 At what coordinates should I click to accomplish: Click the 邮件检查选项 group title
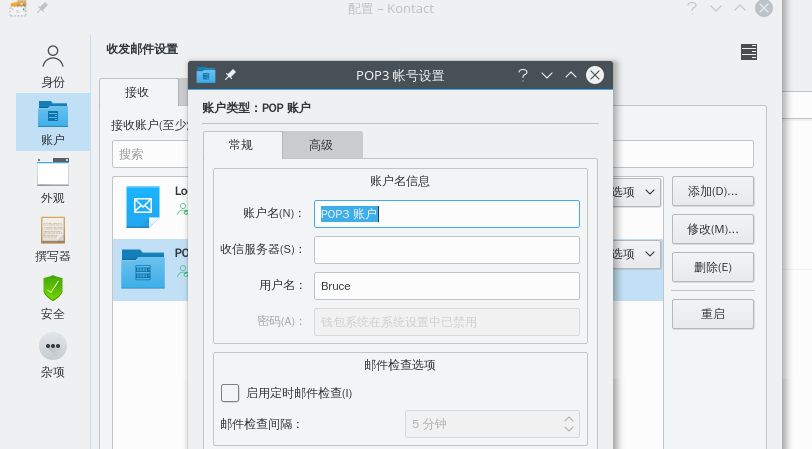point(400,365)
